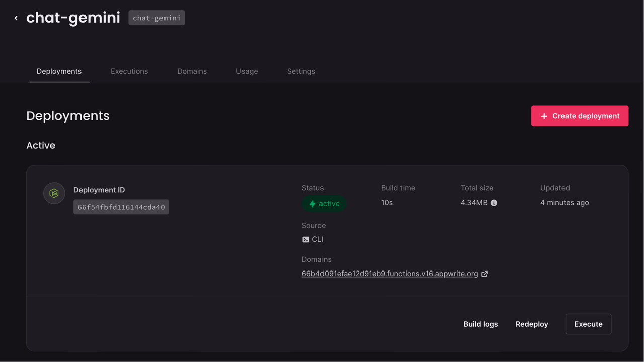The image size is (644, 362).
Task: Open the Executions tab
Action: click(x=129, y=71)
